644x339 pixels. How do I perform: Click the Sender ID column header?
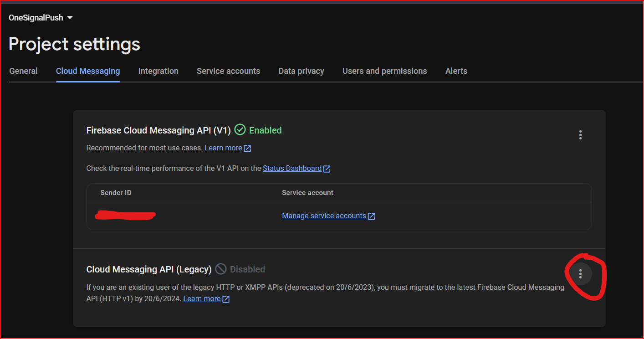[116, 193]
